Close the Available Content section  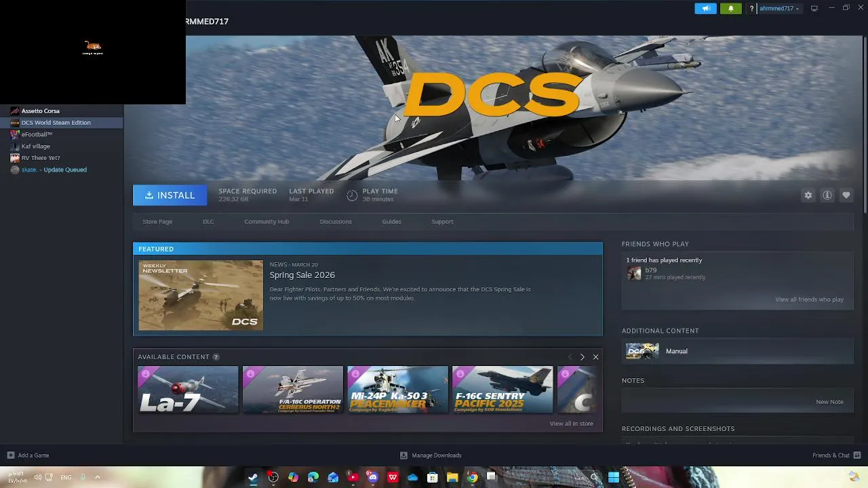pyautogui.click(x=595, y=357)
